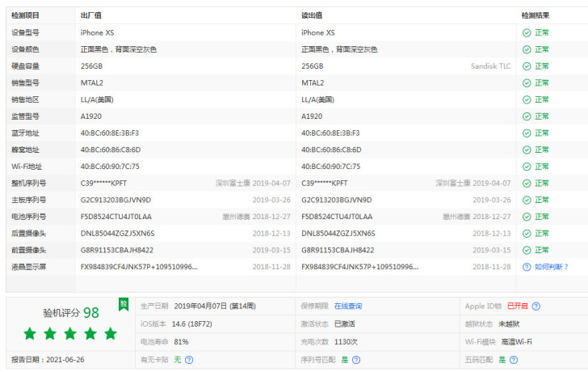Click the 报告日期：2021-06-26 text
The width and height of the screenshot is (588, 372).
pyautogui.click(x=48, y=360)
